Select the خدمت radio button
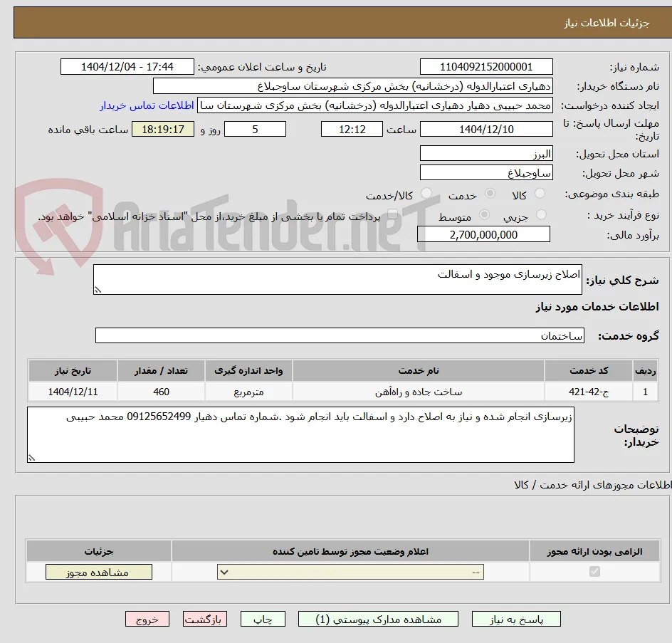The image size is (672, 643). click(x=490, y=194)
